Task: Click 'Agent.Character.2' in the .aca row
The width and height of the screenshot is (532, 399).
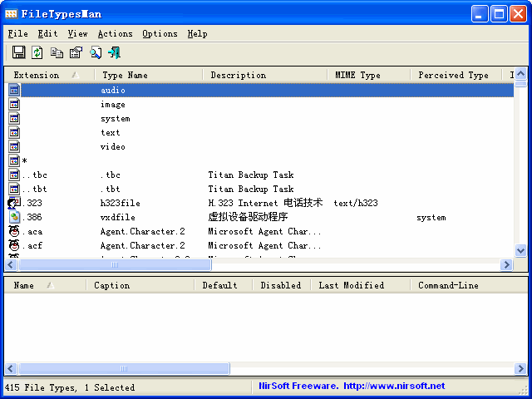Action: [143, 231]
